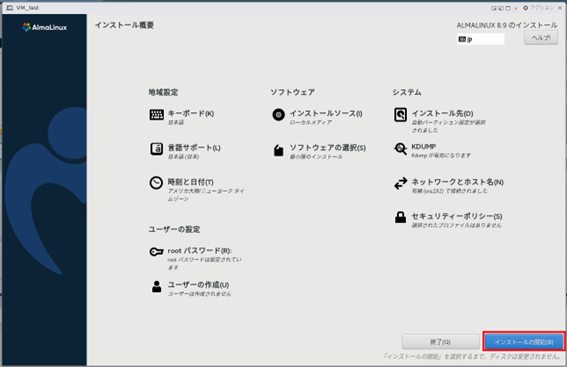Open the Keyboard settings icon
The height and width of the screenshot is (367, 567).
click(x=157, y=115)
